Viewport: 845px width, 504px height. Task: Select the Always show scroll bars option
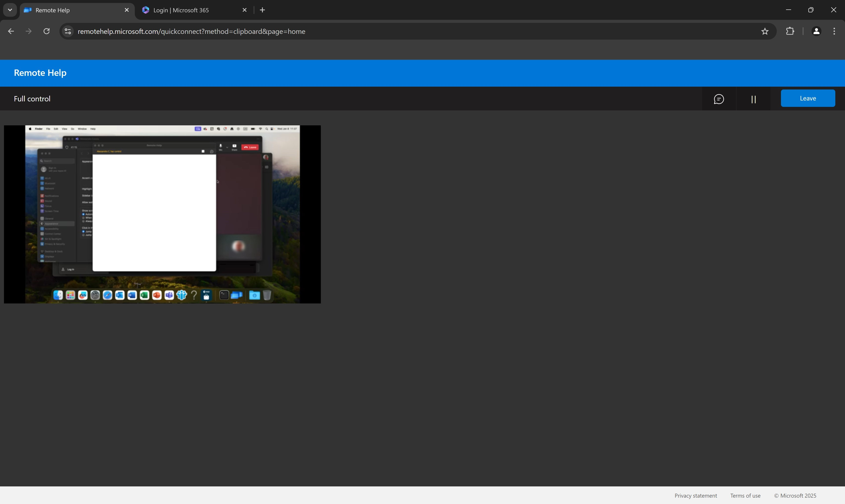pos(84,221)
